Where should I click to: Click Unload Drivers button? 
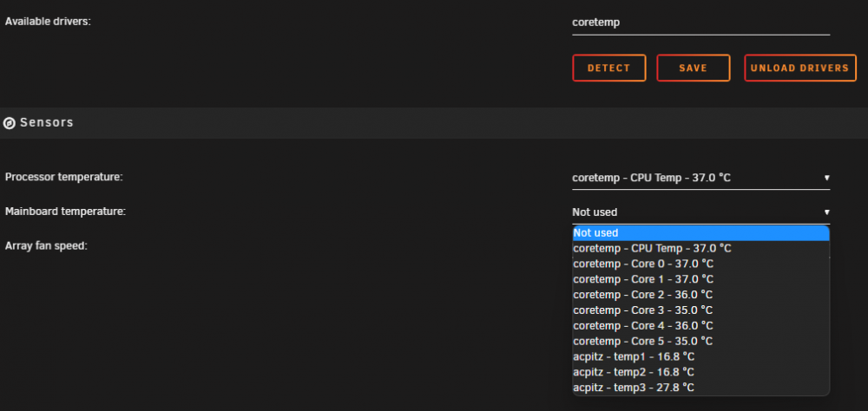pyautogui.click(x=800, y=68)
